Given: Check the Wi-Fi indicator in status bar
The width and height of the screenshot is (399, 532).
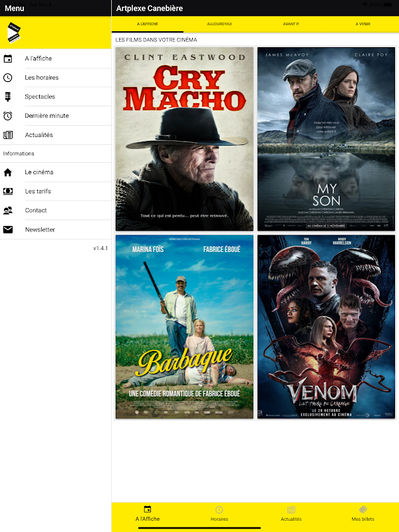Looking at the screenshot, I should [x=364, y=5].
